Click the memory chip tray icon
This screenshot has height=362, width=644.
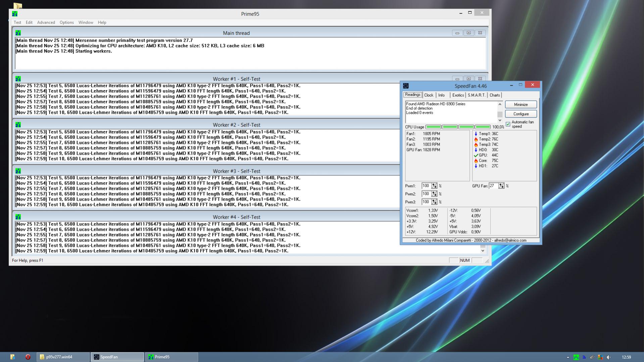[592, 357]
